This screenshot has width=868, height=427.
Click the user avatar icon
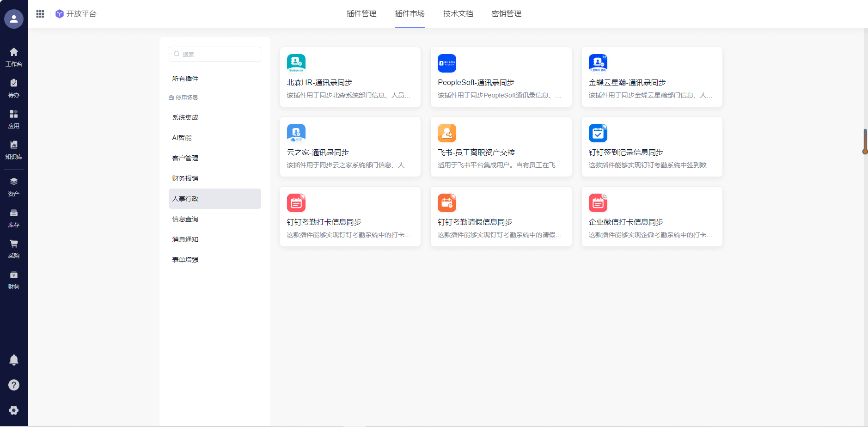coord(14,19)
